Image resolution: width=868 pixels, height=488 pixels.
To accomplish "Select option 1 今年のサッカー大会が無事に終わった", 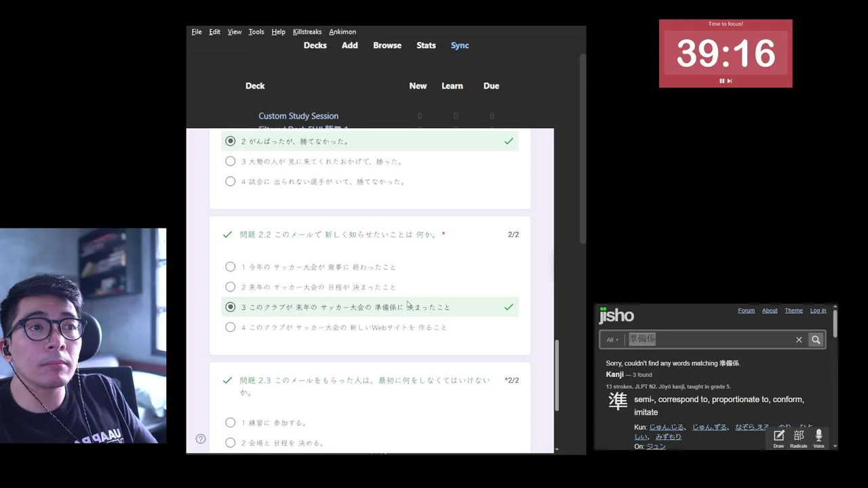I will click(x=231, y=267).
